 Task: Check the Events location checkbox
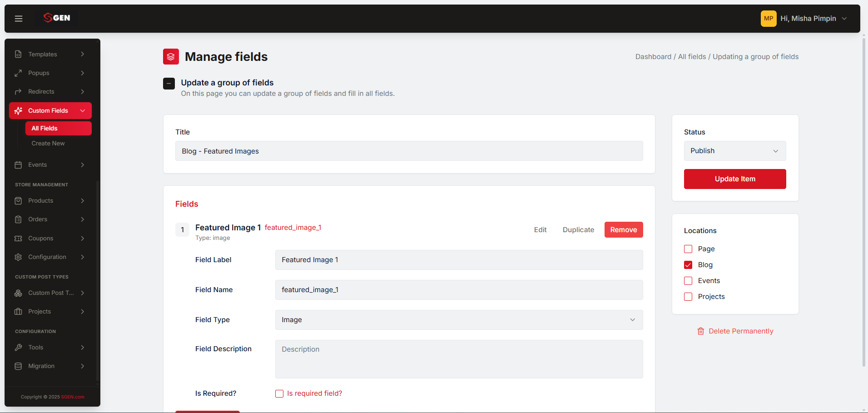[688, 281]
